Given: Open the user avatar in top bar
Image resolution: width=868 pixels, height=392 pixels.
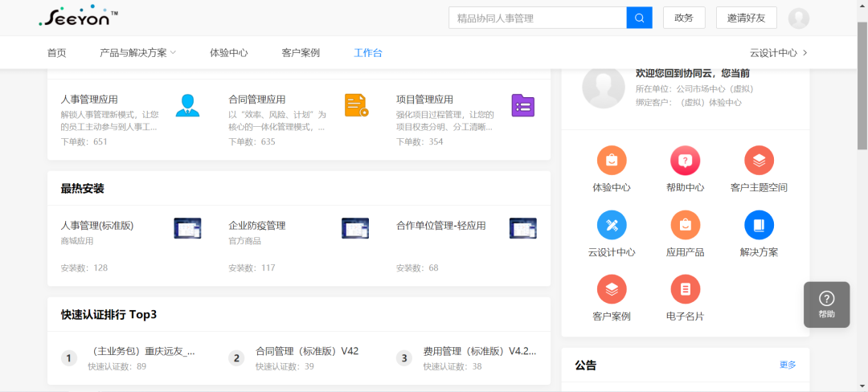Looking at the screenshot, I should coord(798,18).
